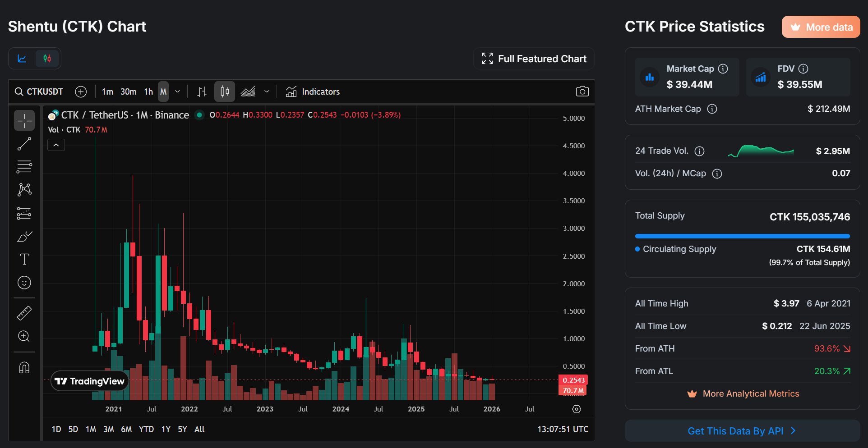This screenshot has width=868, height=448.
Task: Select the trend line tool
Action: tap(24, 144)
